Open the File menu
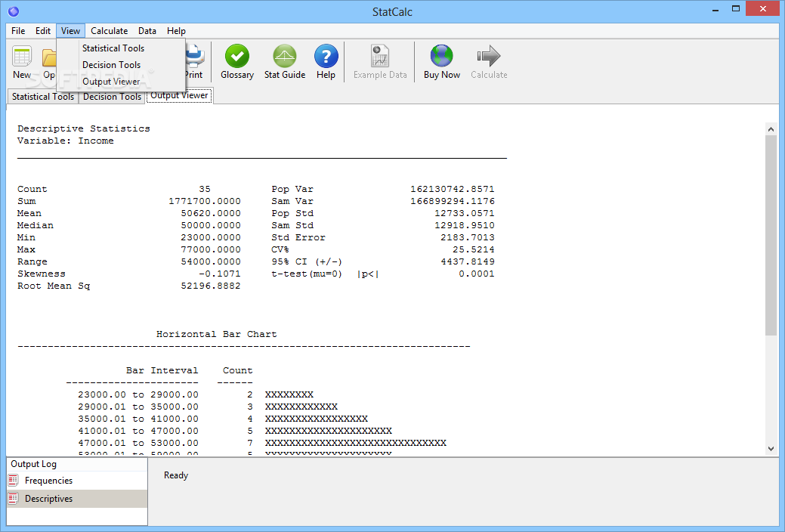This screenshot has height=532, width=785. pos(18,30)
